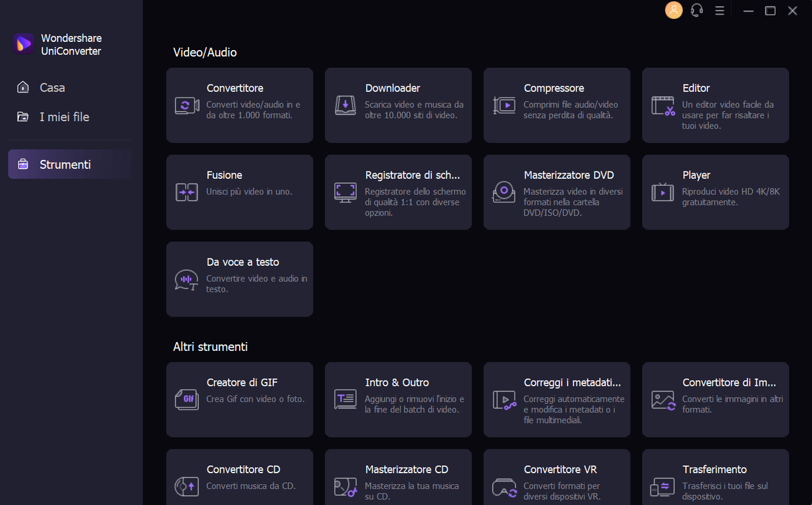Open the Masterizzatore DVD title
812x505 pixels.
coord(569,175)
